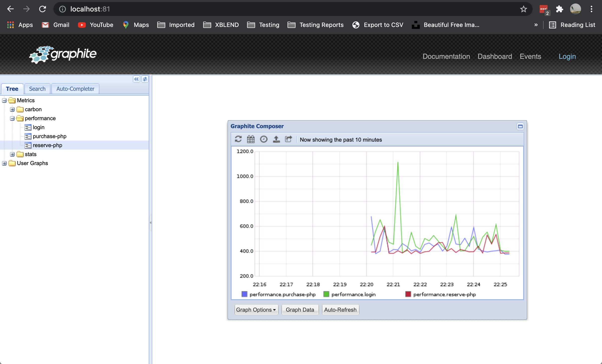Refresh the metrics tree panel
The height and width of the screenshot is (364, 602).
tap(145, 79)
